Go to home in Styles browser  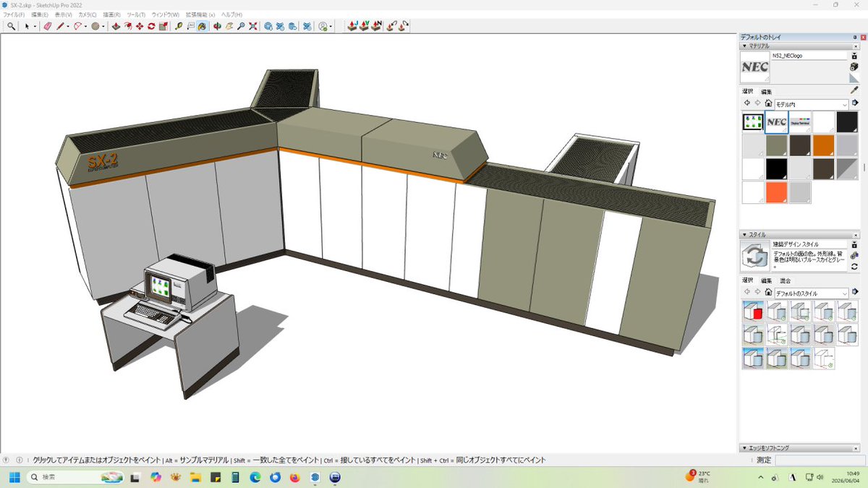pyautogui.click(x=768, y=293)
